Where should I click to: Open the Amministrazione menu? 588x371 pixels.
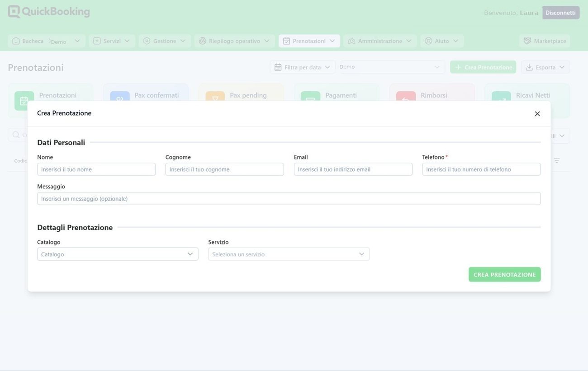[x=380, y=41]
